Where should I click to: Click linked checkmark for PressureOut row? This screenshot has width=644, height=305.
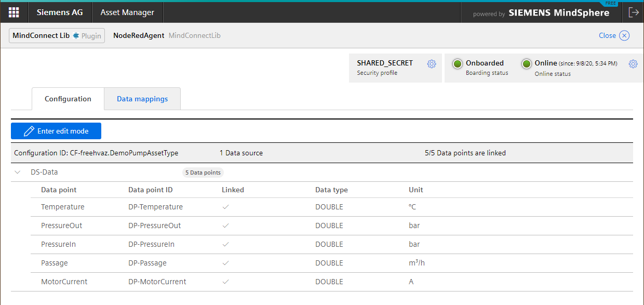click(225, 226)
